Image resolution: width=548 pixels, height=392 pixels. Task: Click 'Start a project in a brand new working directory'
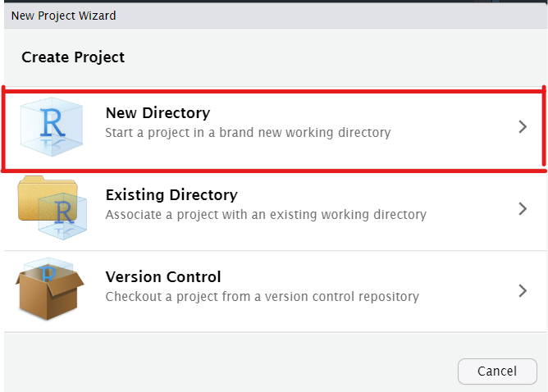pos(248,133)
